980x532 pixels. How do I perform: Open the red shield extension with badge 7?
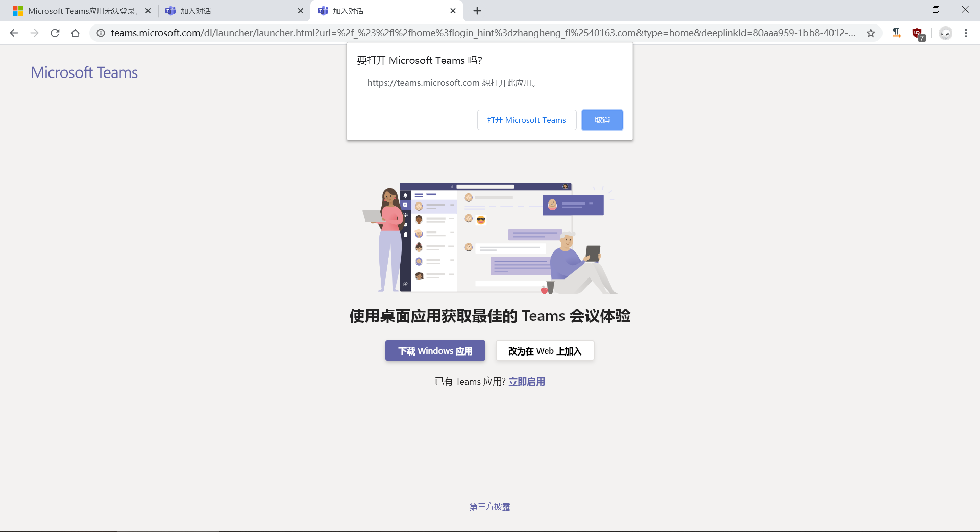(x=918, y=34)
